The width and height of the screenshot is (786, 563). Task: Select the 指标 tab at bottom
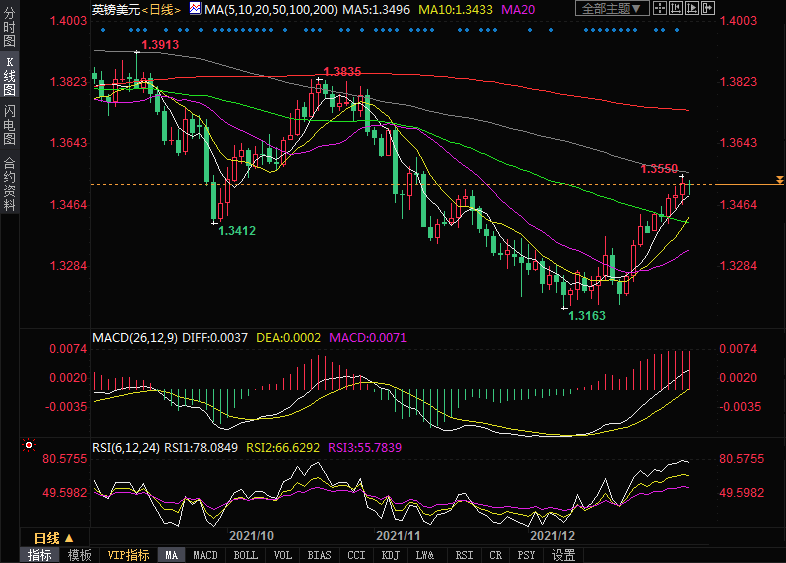click(x=40, y=555)
